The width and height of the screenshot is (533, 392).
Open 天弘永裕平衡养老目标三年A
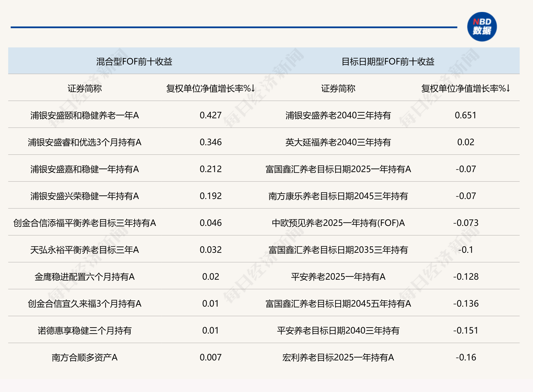pos(85,250)
